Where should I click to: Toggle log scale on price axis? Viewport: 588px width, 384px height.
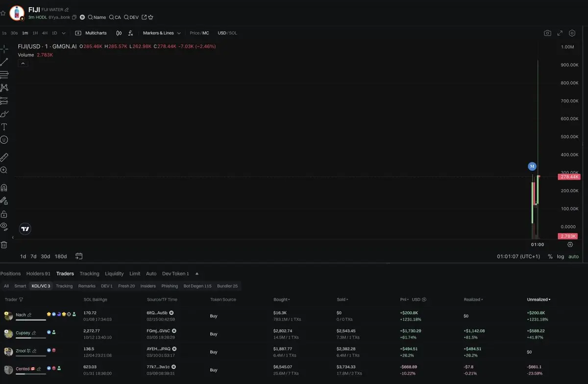(x=561, y=256)
